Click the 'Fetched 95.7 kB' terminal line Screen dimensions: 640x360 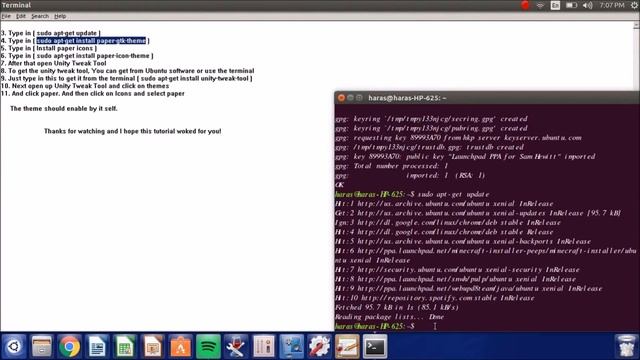[x=397, y=307]
